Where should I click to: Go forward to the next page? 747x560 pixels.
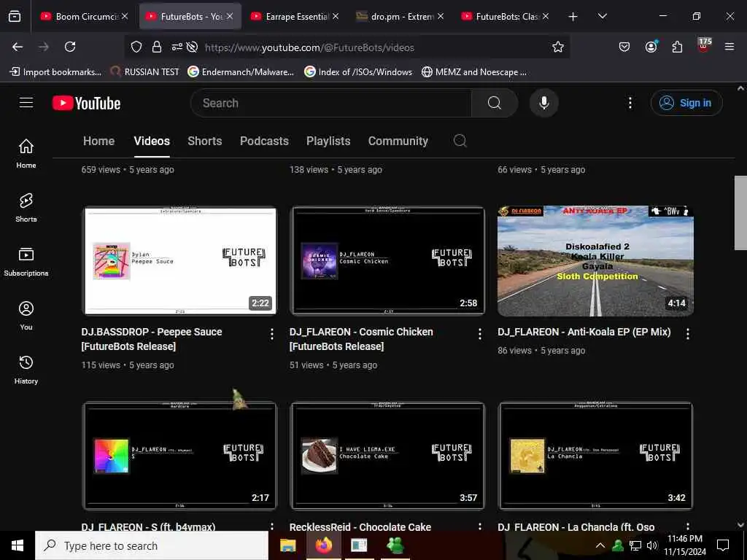[43, 47]
